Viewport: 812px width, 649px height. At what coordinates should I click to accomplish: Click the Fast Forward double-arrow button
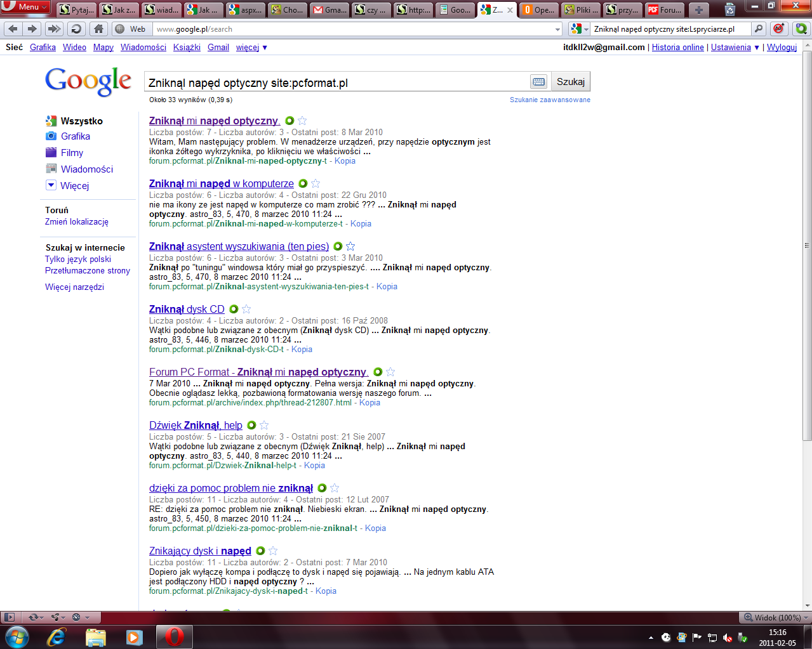click(55, 29)
